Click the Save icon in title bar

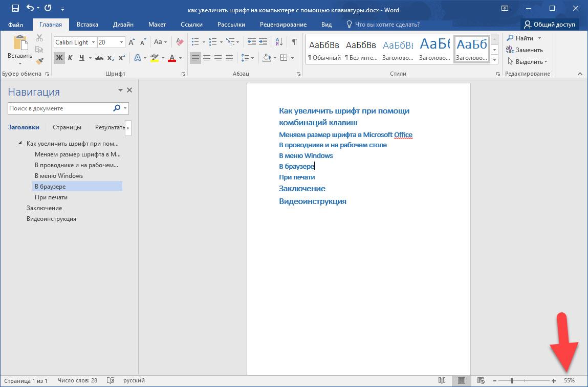tap(15, 8)
